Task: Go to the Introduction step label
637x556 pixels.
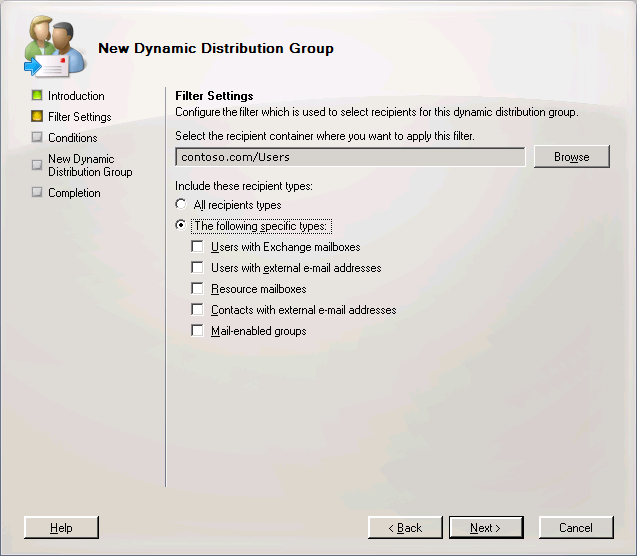Action: (x=76, y=96)
